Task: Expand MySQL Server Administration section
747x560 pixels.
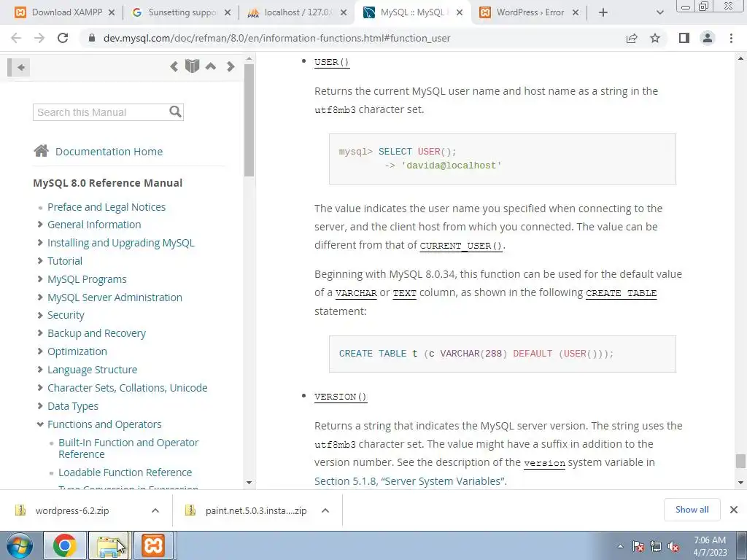Action: point(40,297)
